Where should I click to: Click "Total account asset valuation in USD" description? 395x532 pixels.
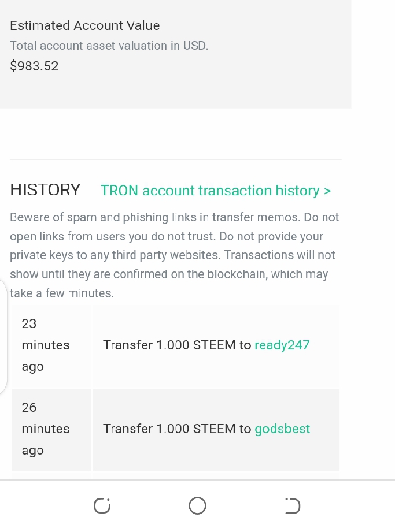[109, 46]
